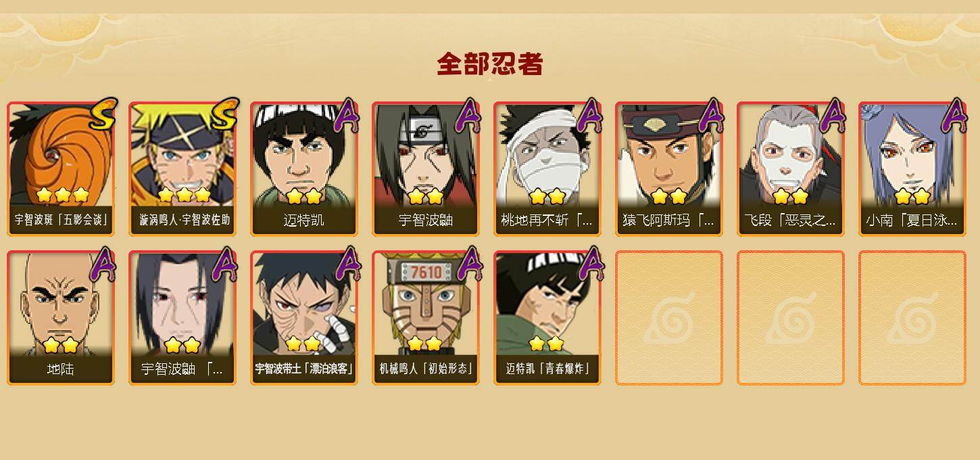Image resolution: width=980 pixels, height=460 pixels.
Task: Click the A rank badge on 小南
Action: click(x=954, y=115)
